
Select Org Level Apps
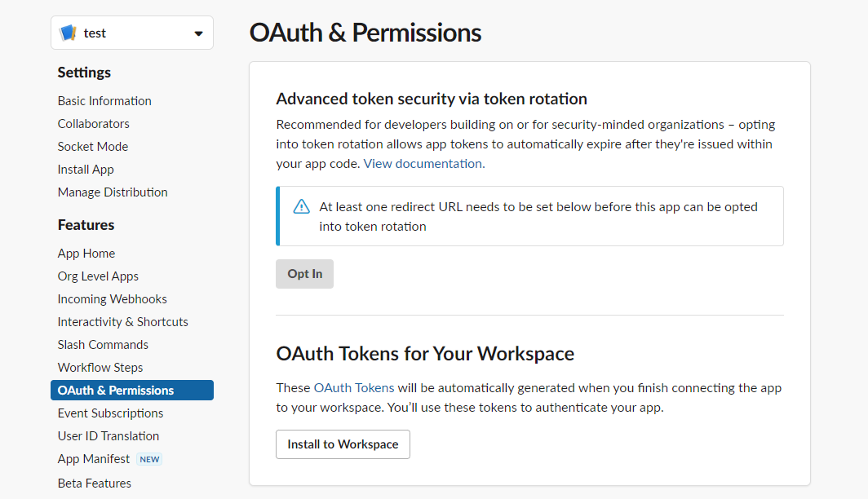pos(98,276)
